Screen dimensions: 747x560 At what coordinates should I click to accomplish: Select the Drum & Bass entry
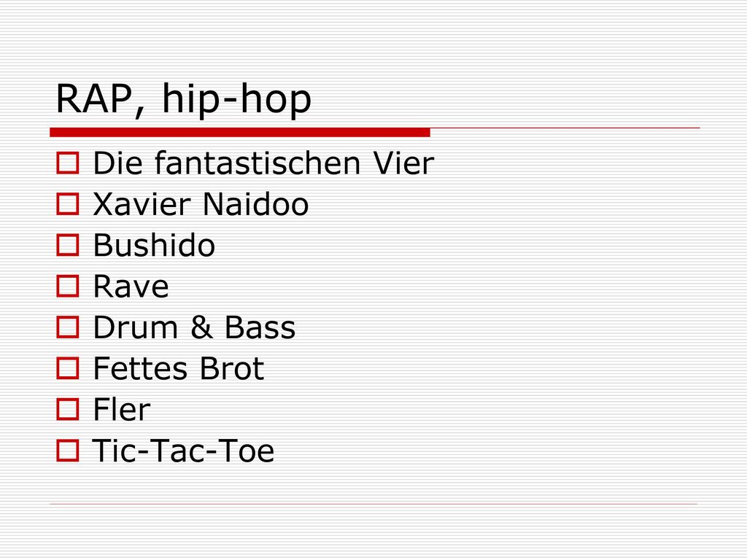coord(194,327)
